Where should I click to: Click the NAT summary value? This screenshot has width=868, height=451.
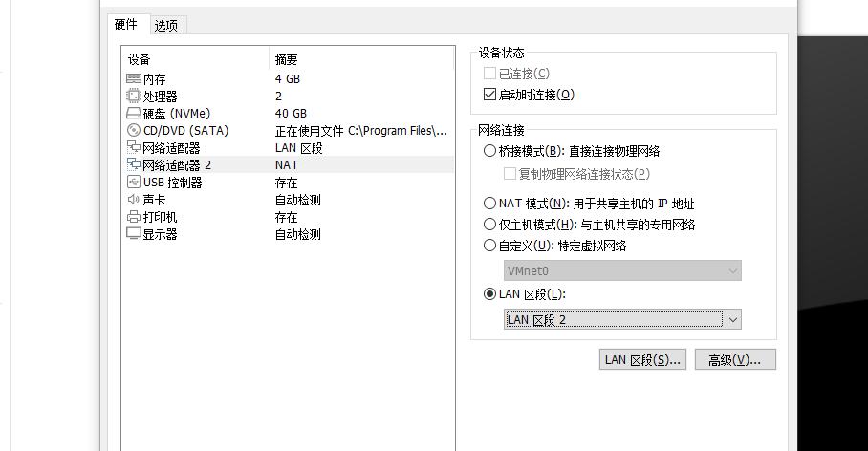[287, 165]
